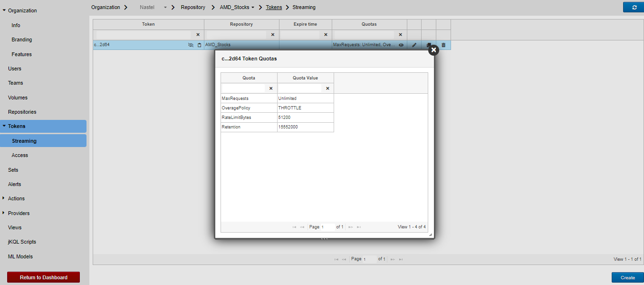Click Tokens breadcrumb link
Viewport: 644px width, 285px height.
point(274,8)
